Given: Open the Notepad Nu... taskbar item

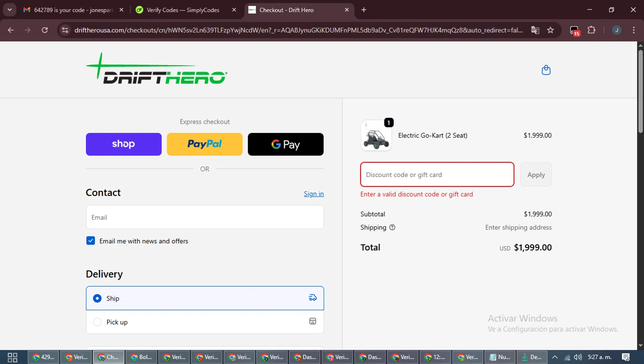Looking at the screenshot, I should coord(501,357).
